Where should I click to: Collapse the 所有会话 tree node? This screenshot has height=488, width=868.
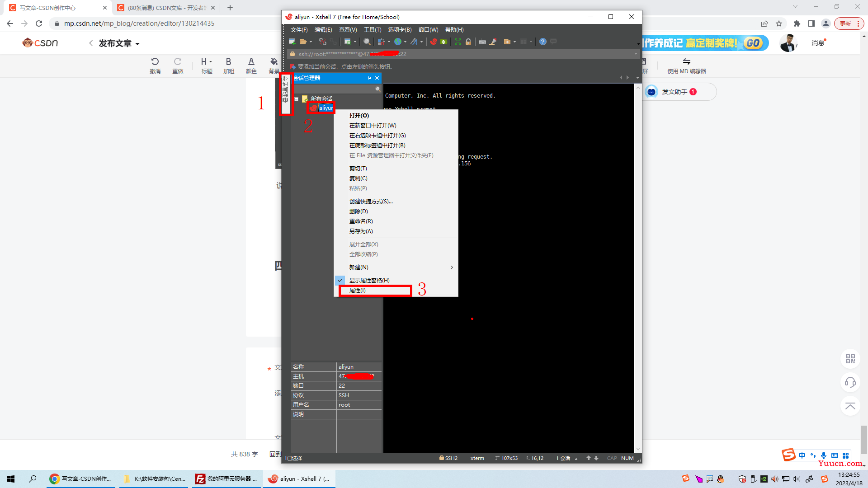tap(297, 99)
